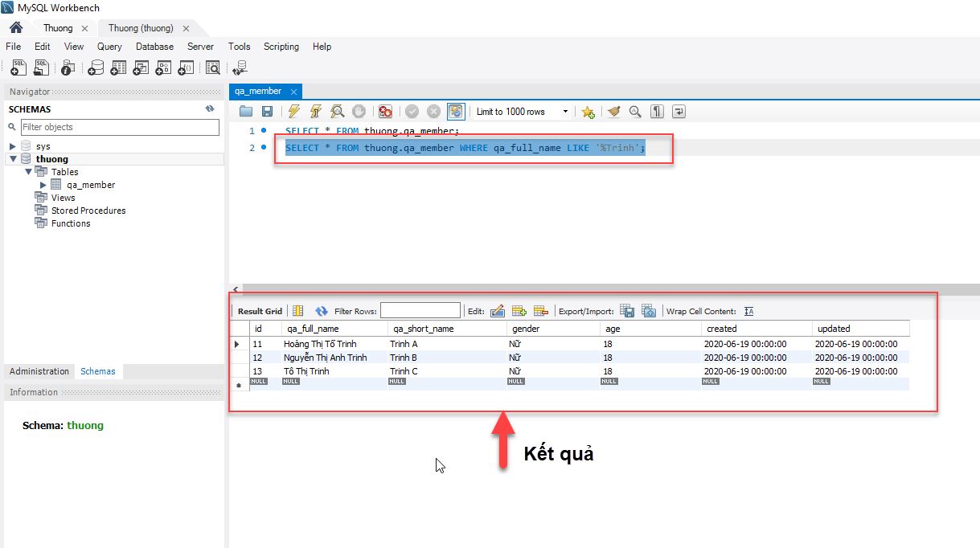Save query as snippet star icon

pyautogui.click(x=588, y=112)
